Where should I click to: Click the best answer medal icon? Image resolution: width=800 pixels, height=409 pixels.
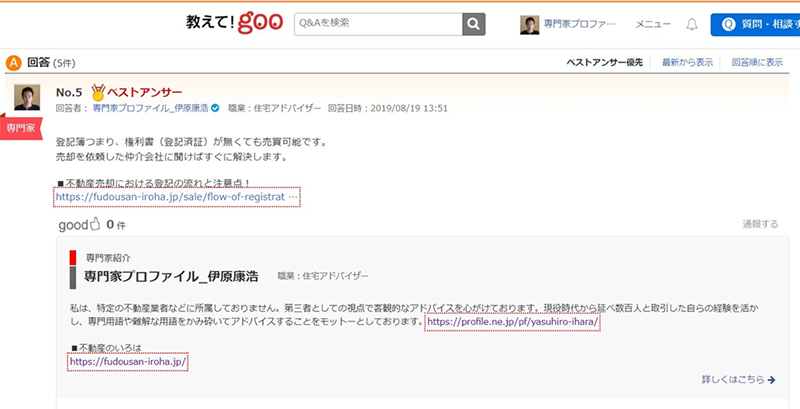coord(98,92)
